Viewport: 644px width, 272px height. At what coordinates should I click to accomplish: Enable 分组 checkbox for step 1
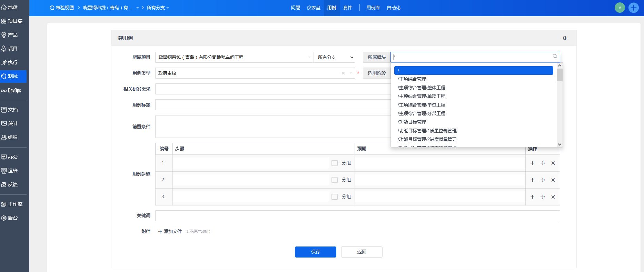point(334,163)
